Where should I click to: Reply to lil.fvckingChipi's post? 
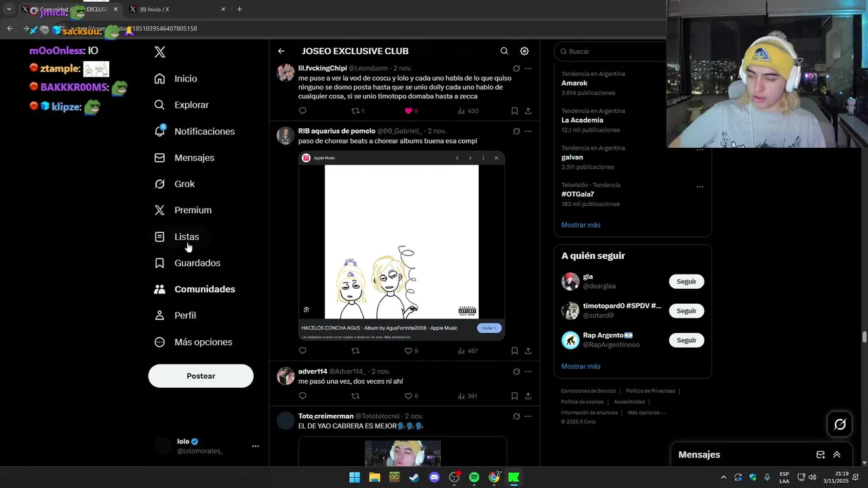tap(302, 110)
